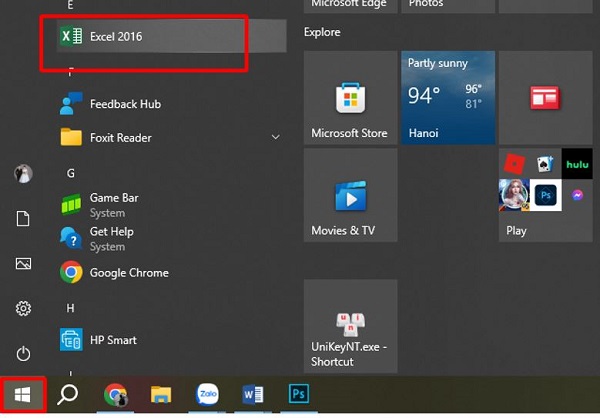Image resolution: width=600 pixels, height=418 pixels.
Task: Open Photoshop Express icon in Play folder
Action: coord(546,195)
